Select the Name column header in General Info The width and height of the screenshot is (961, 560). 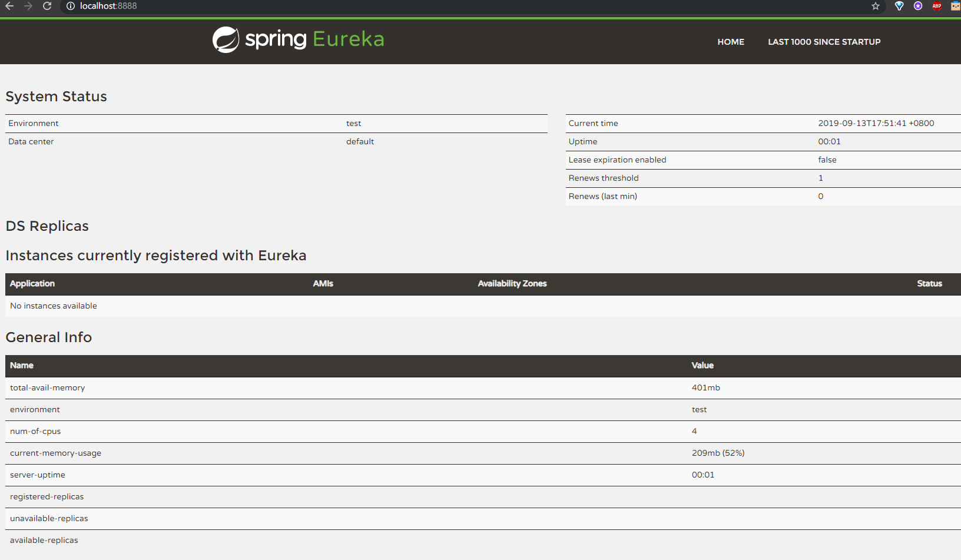(x=22, y=366)
